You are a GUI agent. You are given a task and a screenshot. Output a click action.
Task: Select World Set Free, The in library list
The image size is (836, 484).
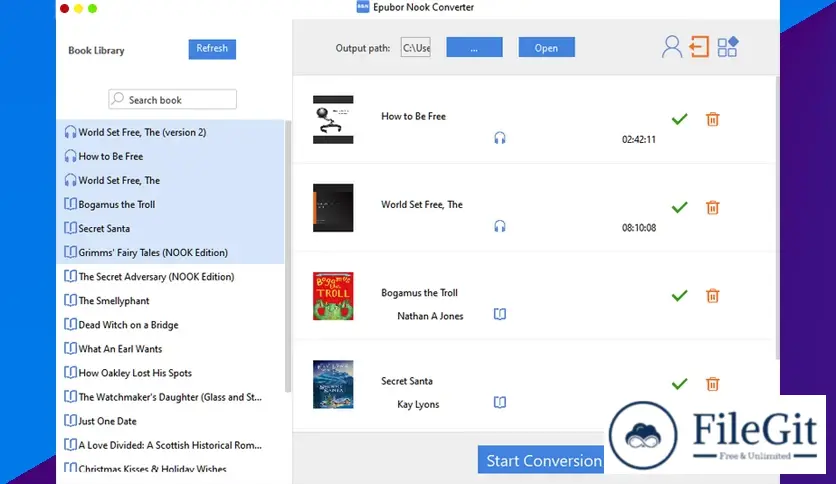coord(170,180)
